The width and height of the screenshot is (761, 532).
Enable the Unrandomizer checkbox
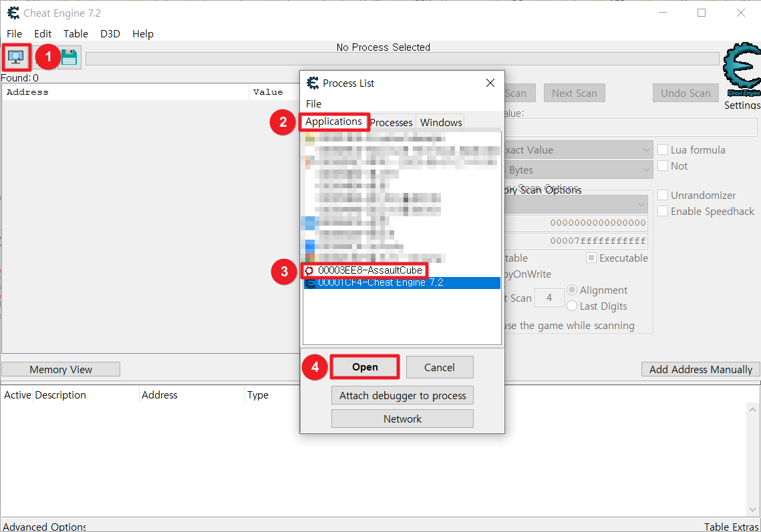[x=663, y=196]
